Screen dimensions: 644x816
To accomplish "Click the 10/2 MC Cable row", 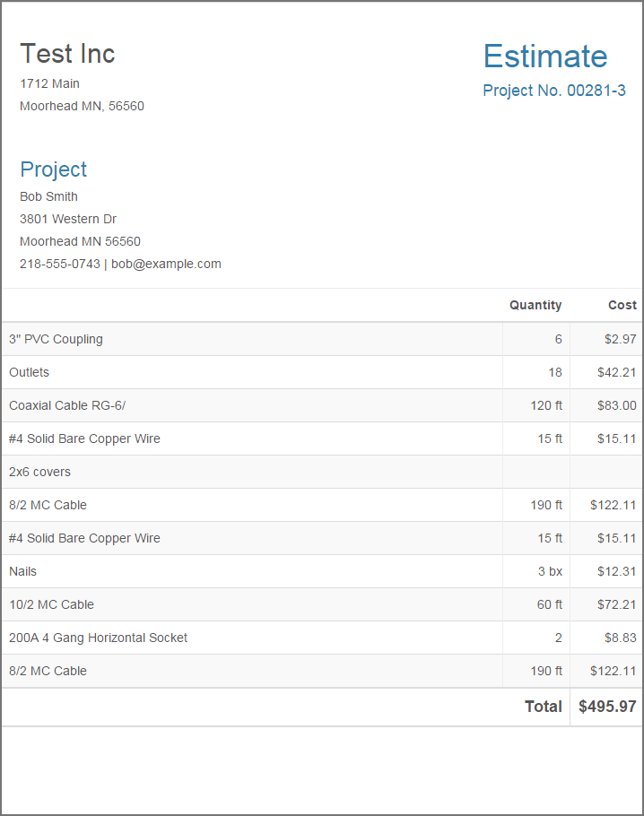I will pos(322,604).
